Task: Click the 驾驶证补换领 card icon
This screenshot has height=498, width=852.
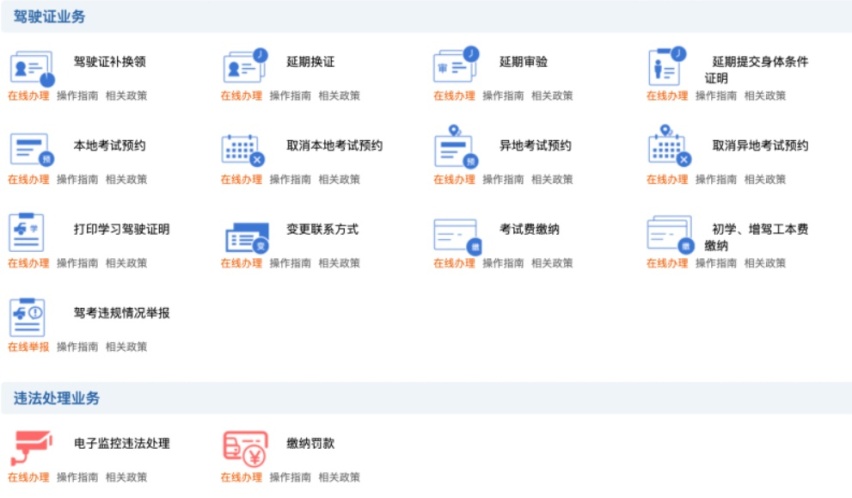Action: tap(32, 68)
